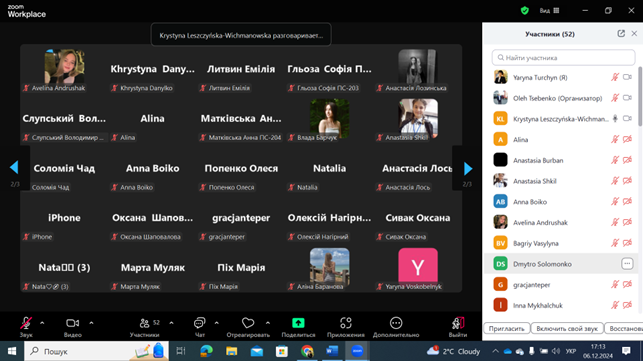The width and height of the screenshot is (643, 361).
Task: Open the View layout menu
Action: (x=550, y=11)
